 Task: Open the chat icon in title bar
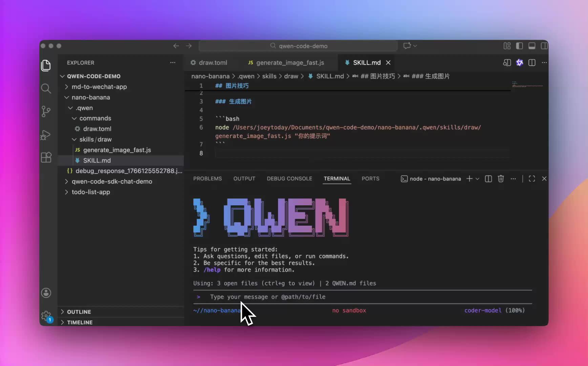tap(407, 46)
